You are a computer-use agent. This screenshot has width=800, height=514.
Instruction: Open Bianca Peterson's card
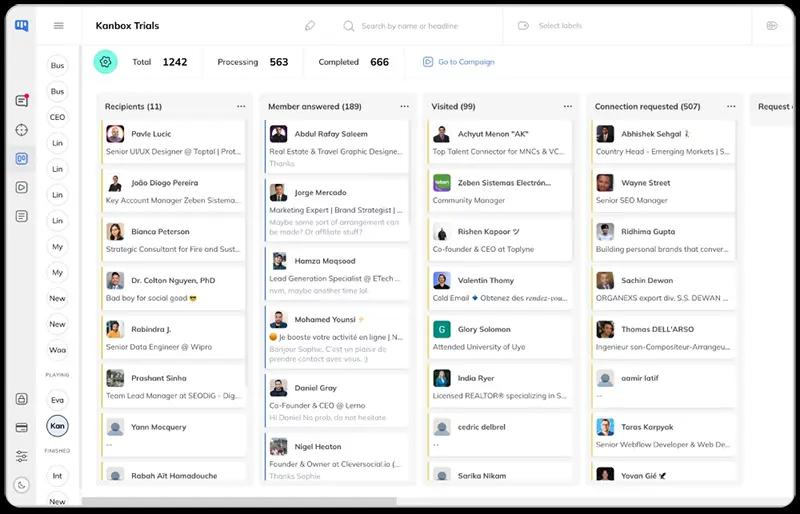click(173, 240)
